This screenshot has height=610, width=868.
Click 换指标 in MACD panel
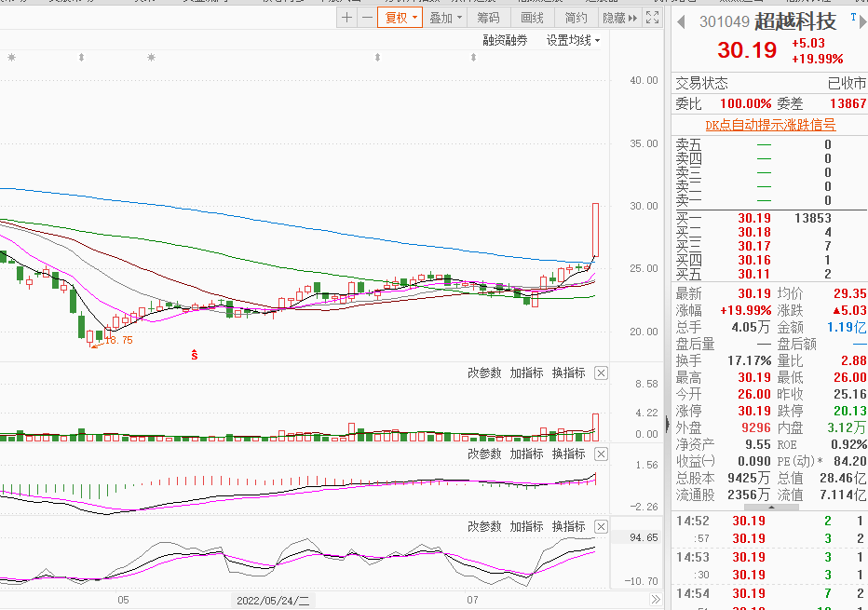tap(568, 454)
